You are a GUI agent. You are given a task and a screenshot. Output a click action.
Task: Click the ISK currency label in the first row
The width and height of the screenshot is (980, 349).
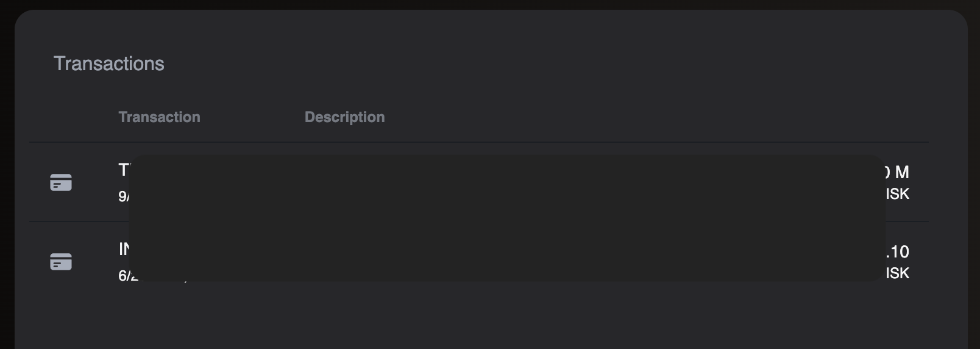(x=897, y=194)
